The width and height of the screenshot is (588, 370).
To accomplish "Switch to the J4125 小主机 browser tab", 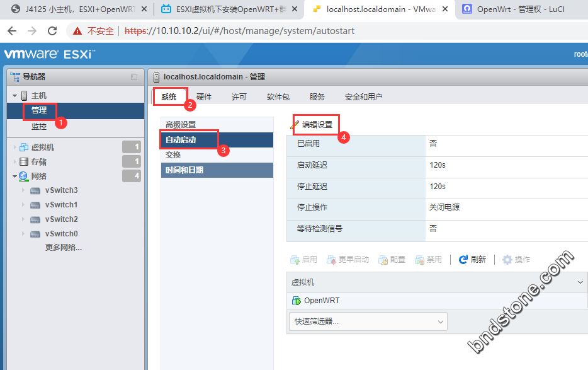I will 80,9.
